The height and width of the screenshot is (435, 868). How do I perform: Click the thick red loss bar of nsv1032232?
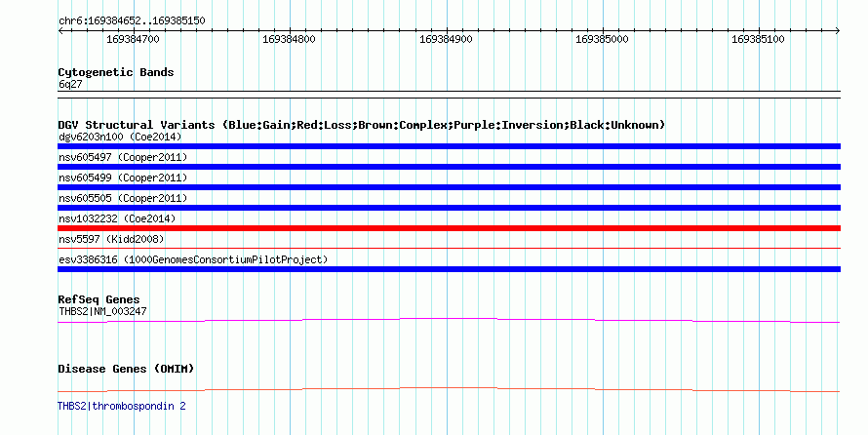(449, 228)
